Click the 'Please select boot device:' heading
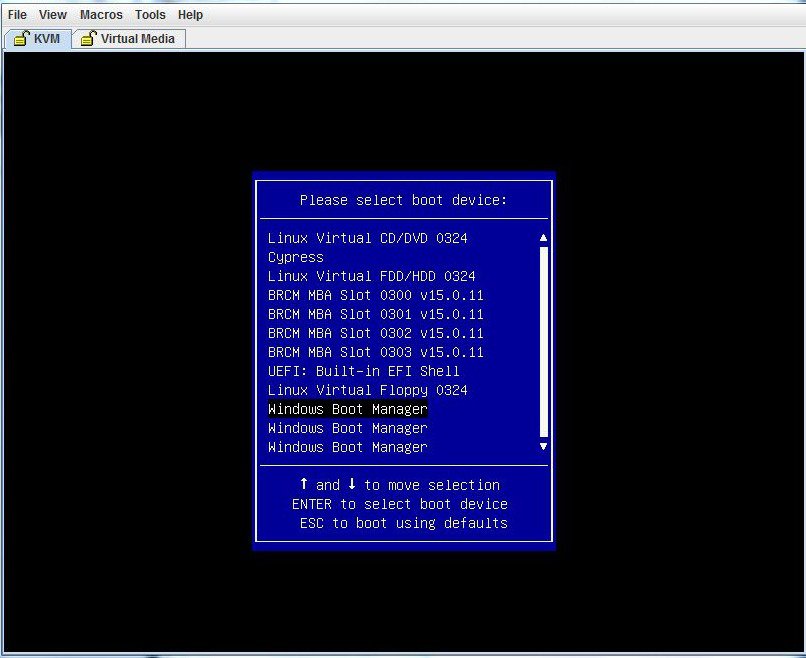 [404, 200]
